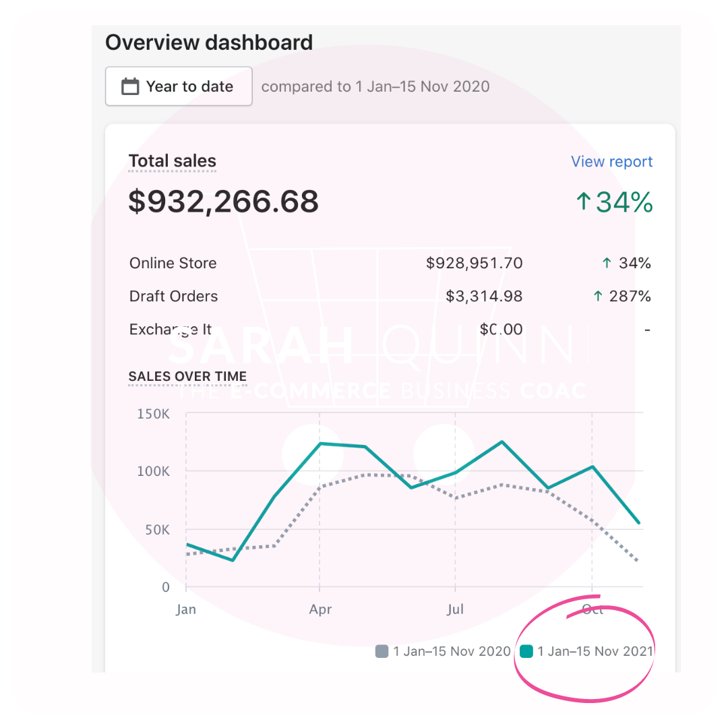Screen dimensions: 728x728
Task: Click the up arrow next to Draft Orders 287%
Action: (598, 296)
